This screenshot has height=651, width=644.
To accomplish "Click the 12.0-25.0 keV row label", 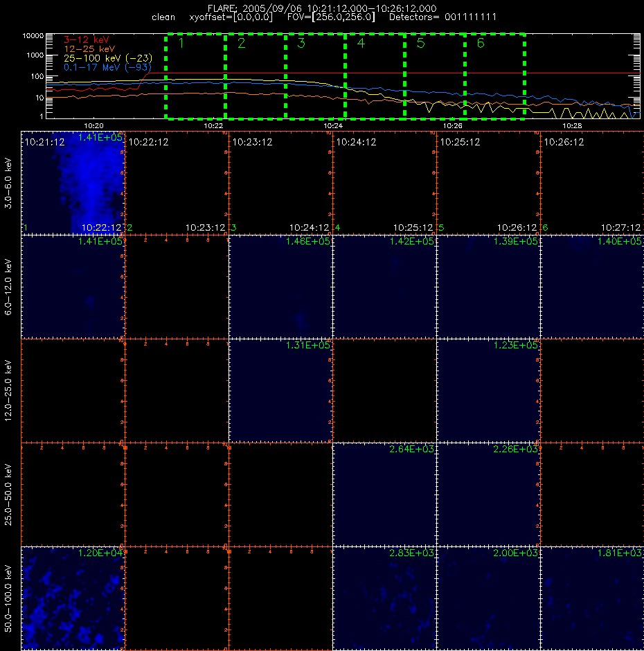I will [8, 391].
